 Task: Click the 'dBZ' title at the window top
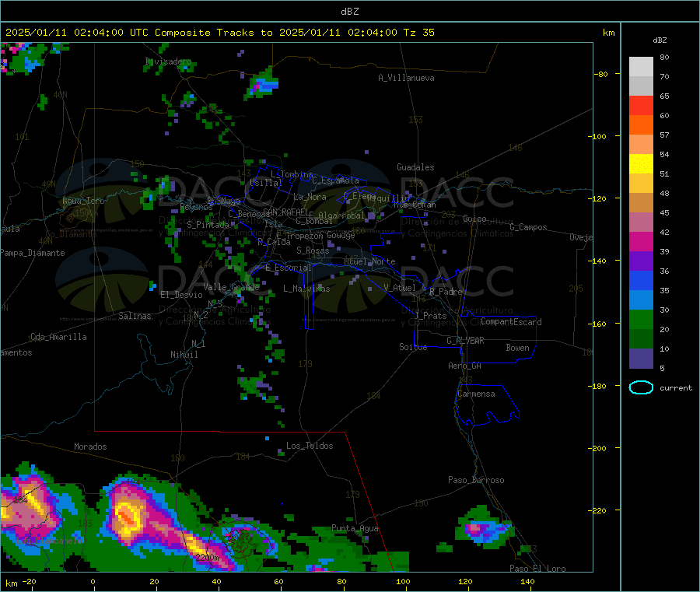click(x=349, y=12)
